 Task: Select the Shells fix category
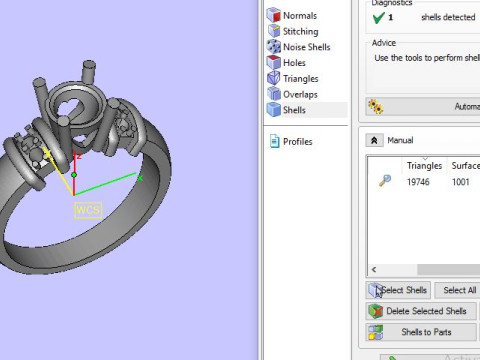[x=306, y=110]
